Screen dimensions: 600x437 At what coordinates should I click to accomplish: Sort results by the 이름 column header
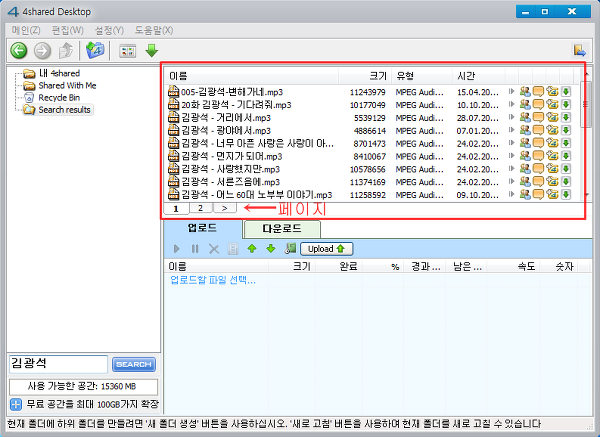(252, 76)
